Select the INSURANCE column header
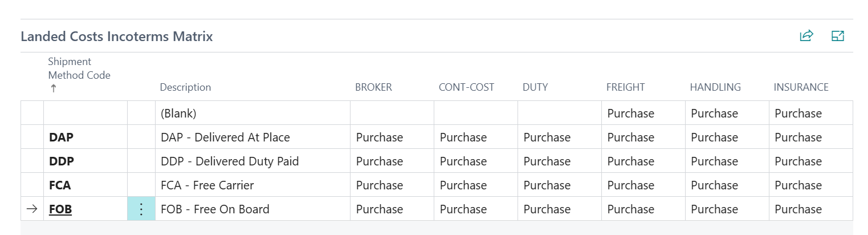 (x=801, y=87)
